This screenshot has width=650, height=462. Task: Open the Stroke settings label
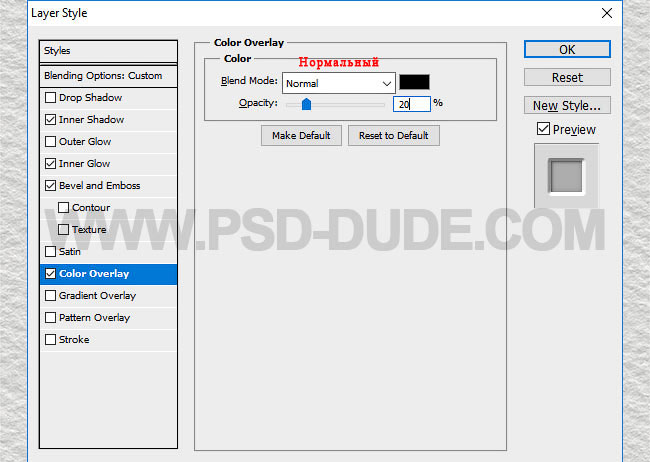point(74,339)
